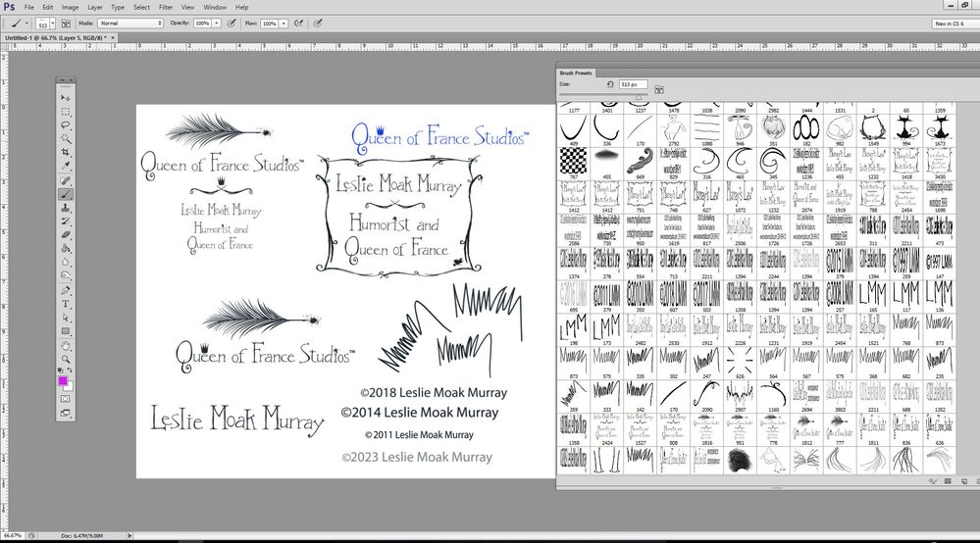The height and width of the screenshot is (543, 980).
Task: Restore brush to original size
Action: point(610,84)
